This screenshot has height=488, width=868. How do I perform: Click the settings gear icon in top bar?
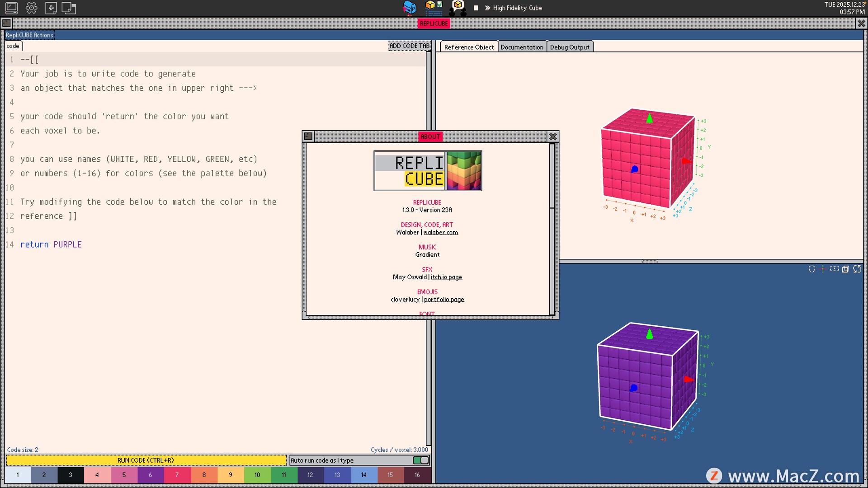(32, 8)
